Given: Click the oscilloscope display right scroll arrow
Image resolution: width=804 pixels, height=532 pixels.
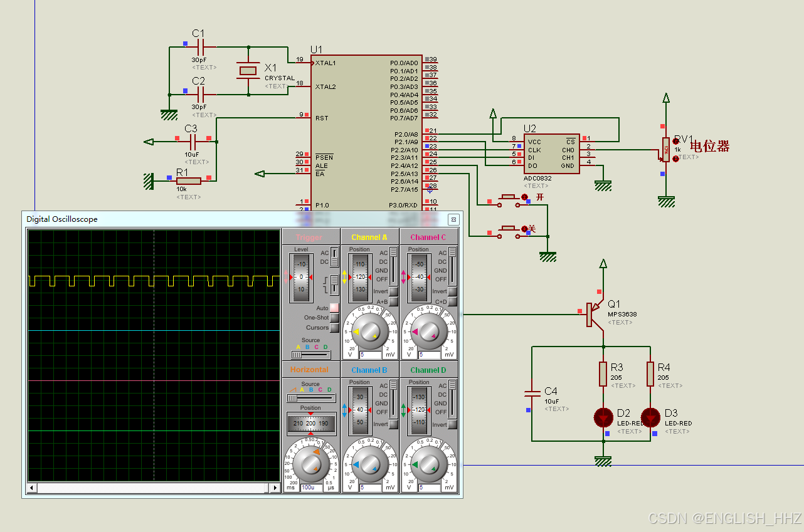Looking at the screenshot, I should tap(274, 488).
